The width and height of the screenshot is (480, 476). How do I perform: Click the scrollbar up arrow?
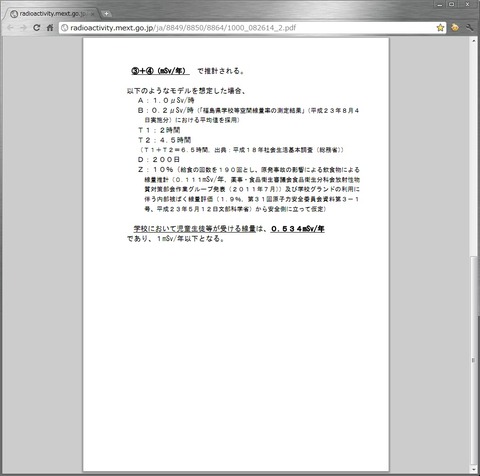pyautogui.click(x=473, y=40)
